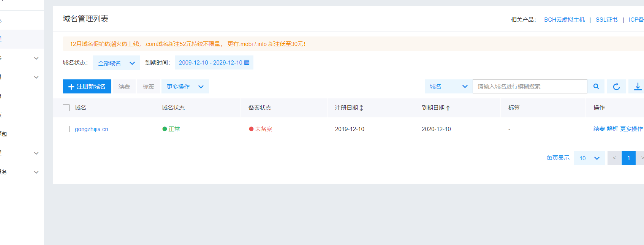Image resolution: width=644 pixels, height=245 pixels.
Task: Sort by registration date arrows
Action: pyautogui.click(x=361, y=108)
